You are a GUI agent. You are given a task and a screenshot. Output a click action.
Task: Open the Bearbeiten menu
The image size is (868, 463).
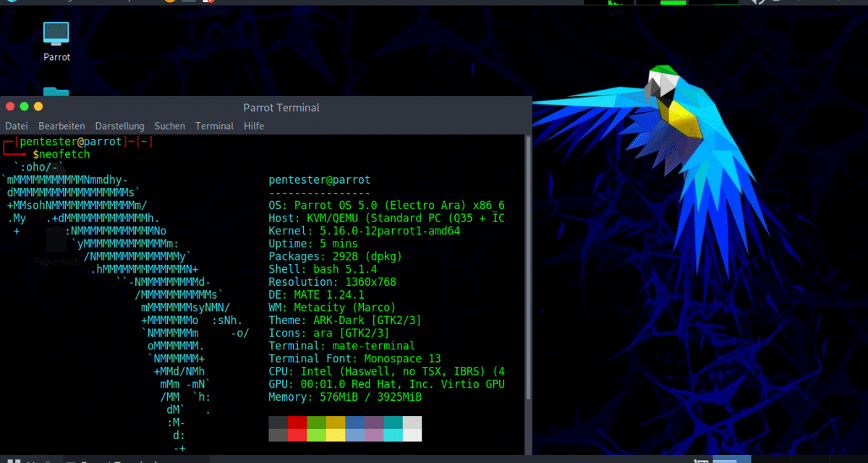click(61, 126)
